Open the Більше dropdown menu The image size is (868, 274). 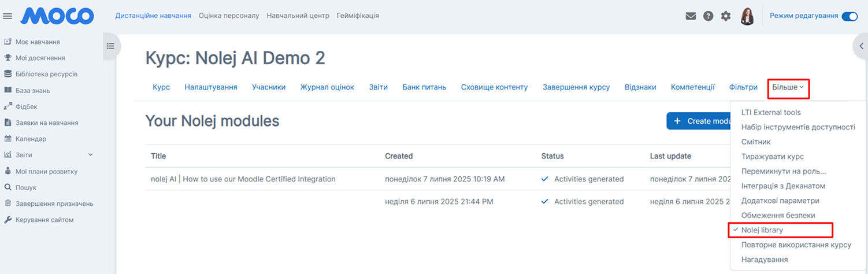pyautogui.click(x=788, y=87)
